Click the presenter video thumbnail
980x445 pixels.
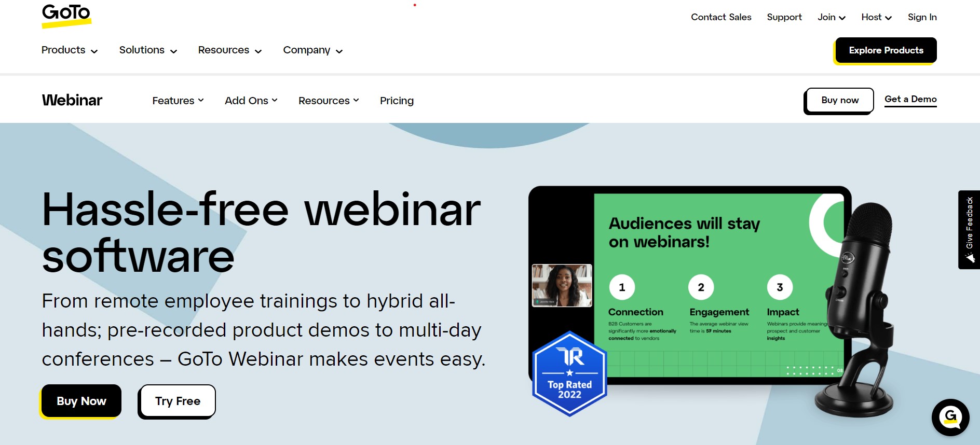[x=562, y=285]
